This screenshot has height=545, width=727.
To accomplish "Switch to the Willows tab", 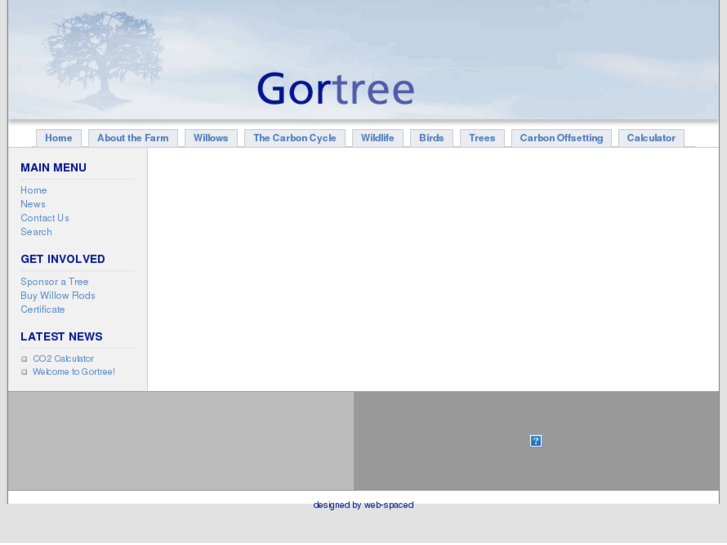I will click(210, 138).
